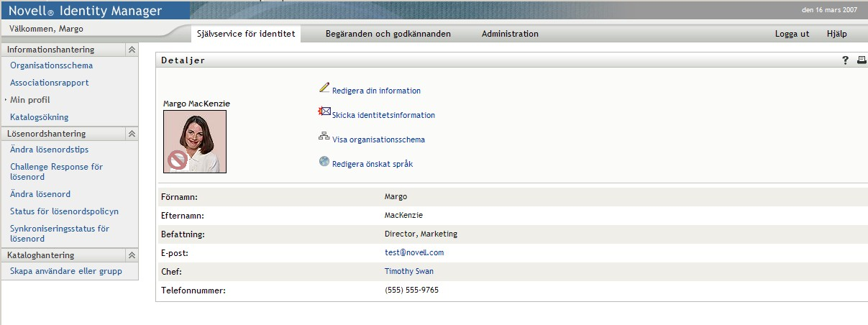This screenshot has width=868, height=325.
Task: Open Ändra lösenordstips
Action: pyautogui.click(x=50, y=150)
